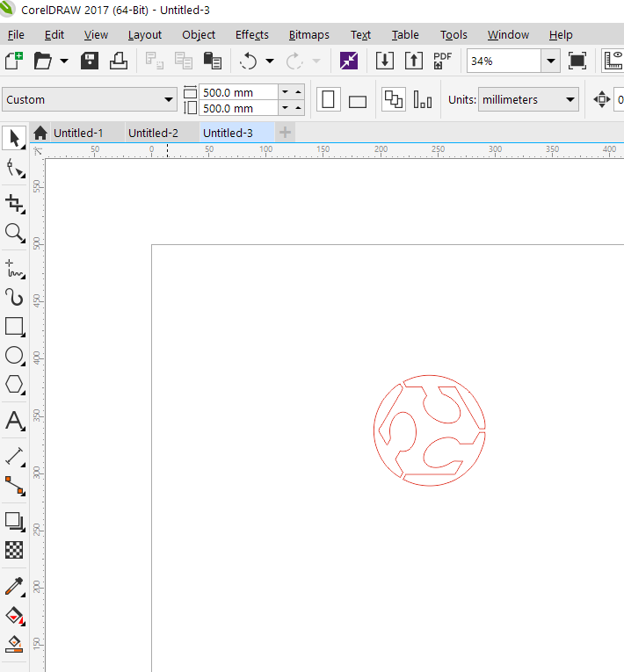Select the Parallel Dimension tool

[x=15, y=457]
